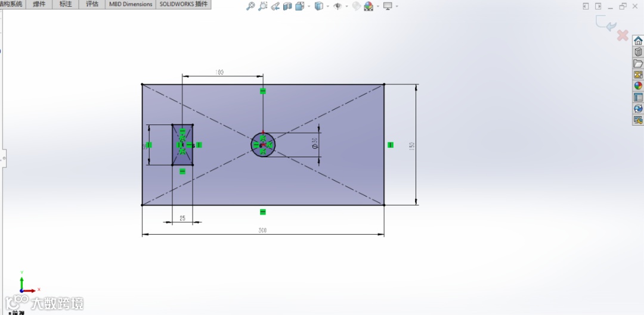Switch to the 评估 tab
The height and width of the screenshot is (315, 644).
(92, 4)
